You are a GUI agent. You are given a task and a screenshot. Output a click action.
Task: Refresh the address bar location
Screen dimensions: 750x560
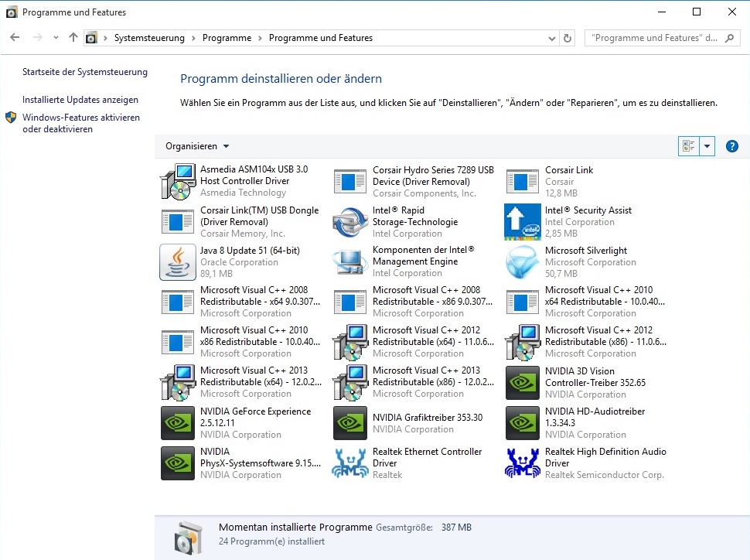click(568, 38)
